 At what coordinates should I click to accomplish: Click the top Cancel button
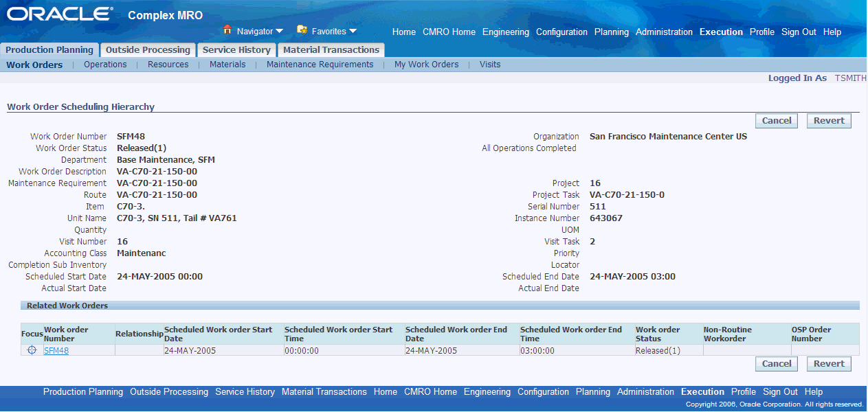[777, 121]
